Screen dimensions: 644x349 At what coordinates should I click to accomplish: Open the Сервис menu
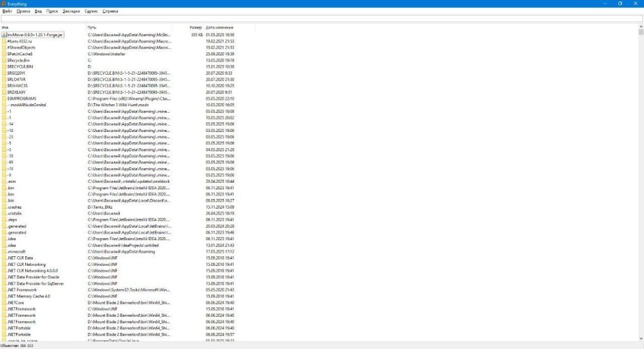tap(91, 12)
